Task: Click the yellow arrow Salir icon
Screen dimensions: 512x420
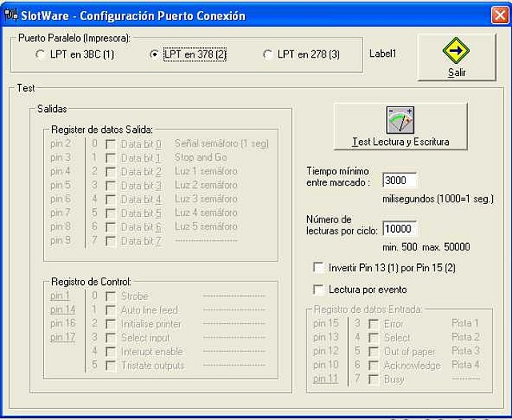Action: point(456,50)
